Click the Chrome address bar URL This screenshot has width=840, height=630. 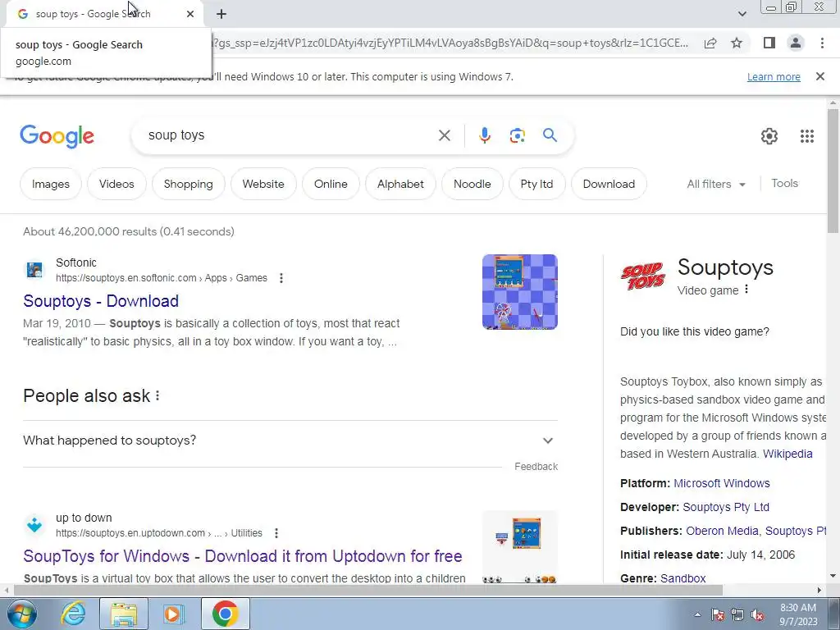pyautogui.click(x=450, y=43)
